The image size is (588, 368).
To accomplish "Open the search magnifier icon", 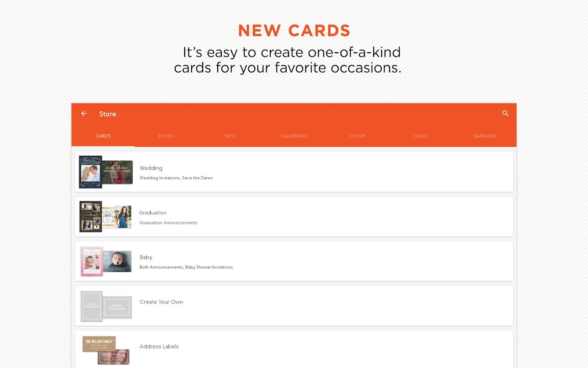I will coord(506,114).
